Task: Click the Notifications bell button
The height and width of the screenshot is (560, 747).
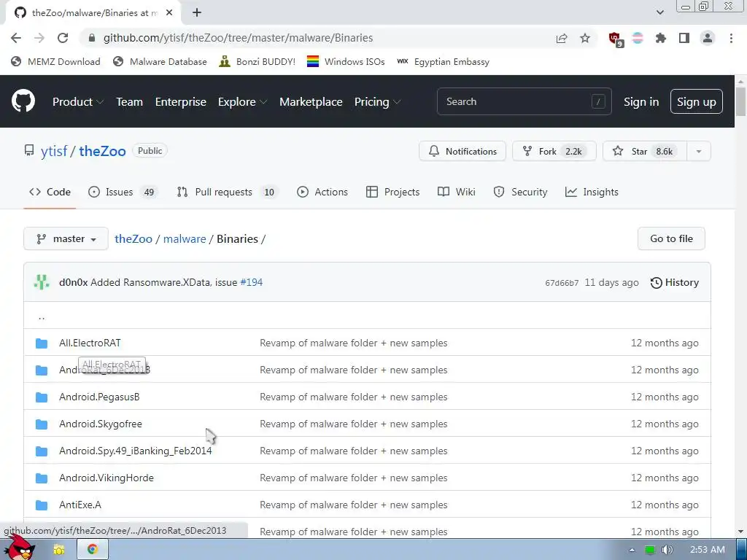Action: (462, 151)
